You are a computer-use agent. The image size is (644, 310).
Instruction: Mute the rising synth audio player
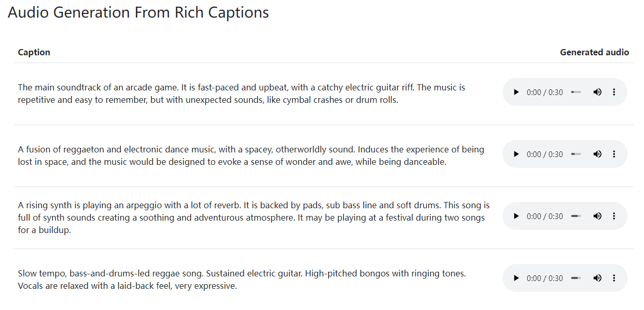(598, 216)
